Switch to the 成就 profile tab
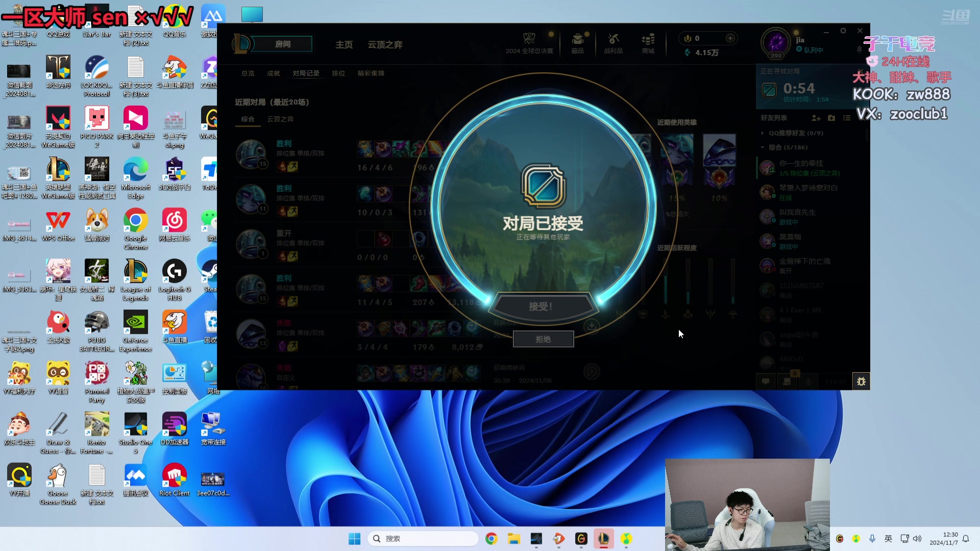This screenshot has height=551, width=980. tap(274, 73)
